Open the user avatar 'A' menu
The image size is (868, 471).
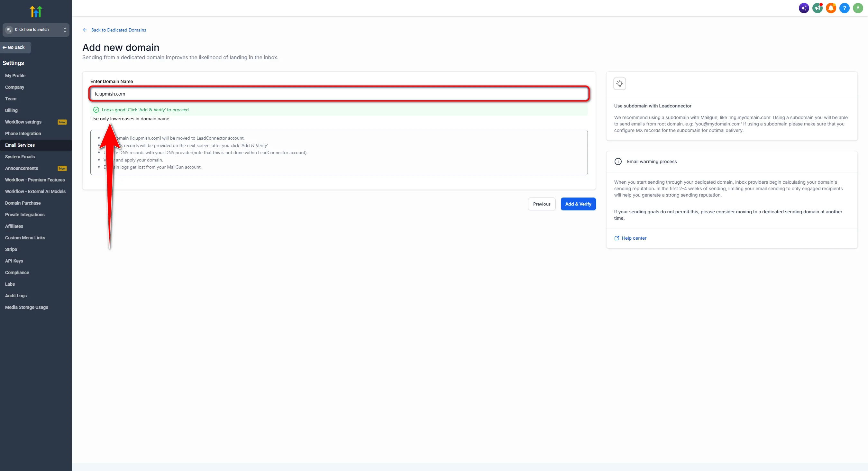click(858, 8)
